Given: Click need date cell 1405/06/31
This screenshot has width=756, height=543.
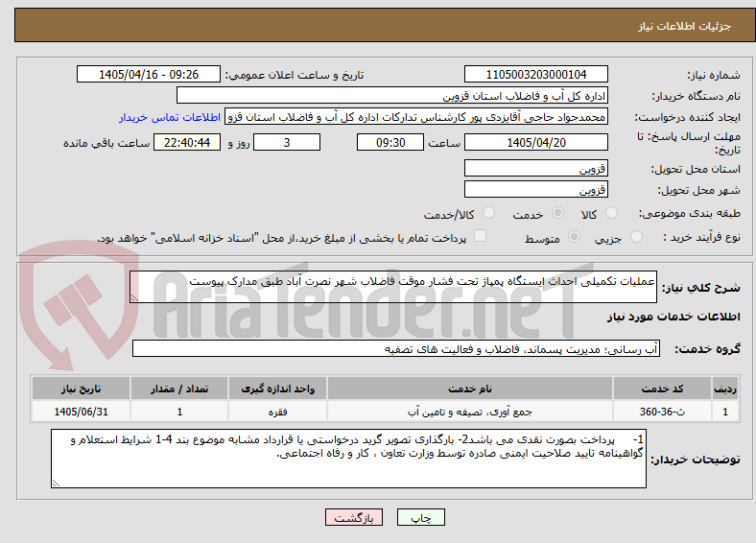Looking at the screenshot, I should point(81,412).
